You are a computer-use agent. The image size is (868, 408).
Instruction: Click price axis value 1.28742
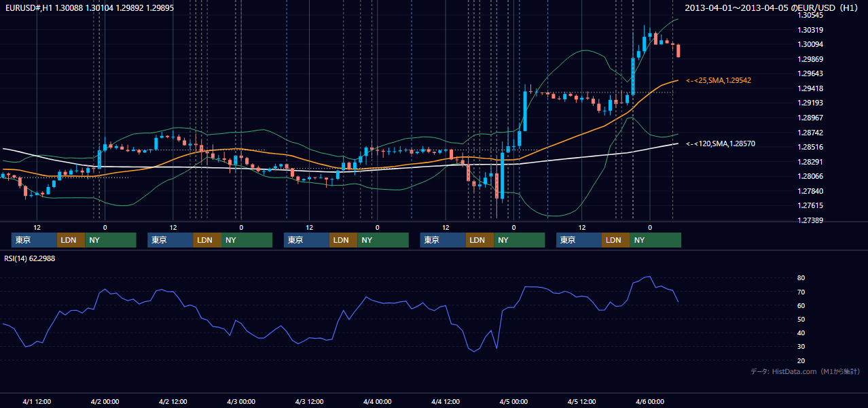pos(810,133)
